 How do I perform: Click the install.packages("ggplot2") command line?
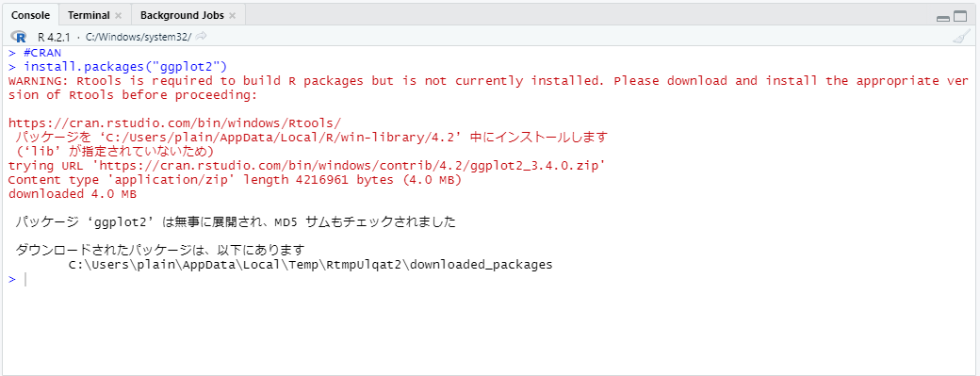pos(125,66)
